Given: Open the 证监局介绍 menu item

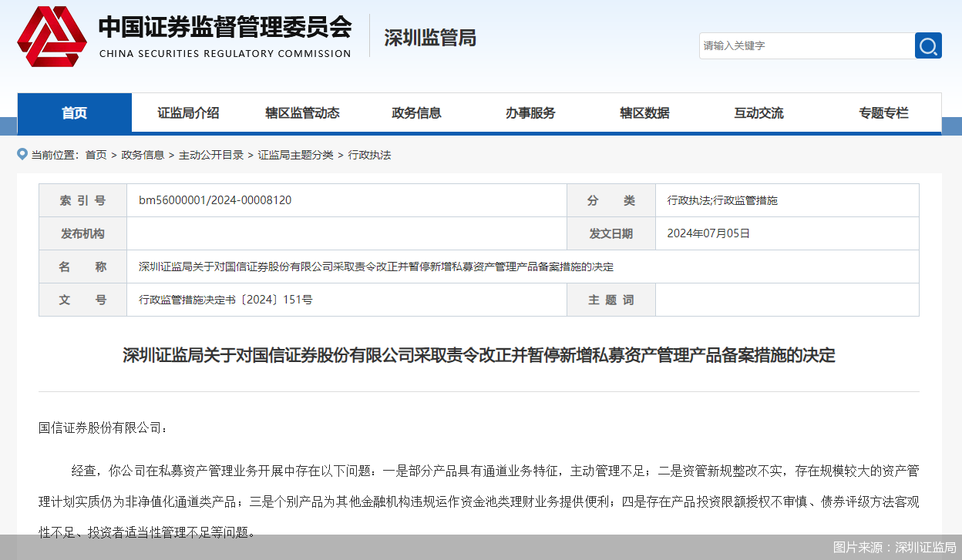Looking at the screenshot, I should coord(189,113).
